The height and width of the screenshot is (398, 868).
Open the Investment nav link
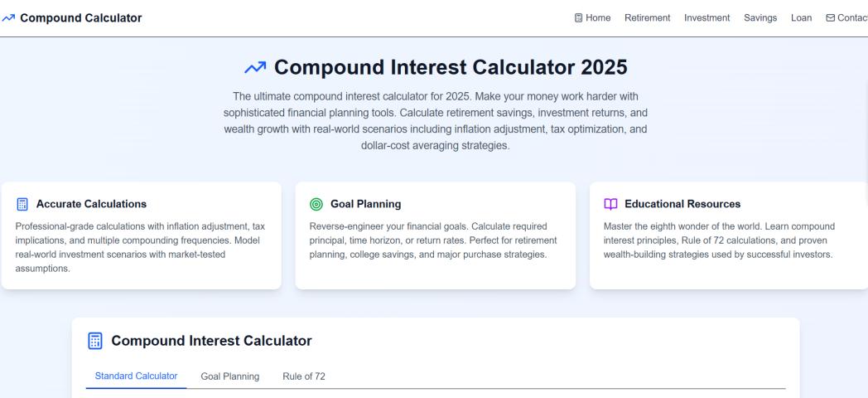tap(706, 18)
